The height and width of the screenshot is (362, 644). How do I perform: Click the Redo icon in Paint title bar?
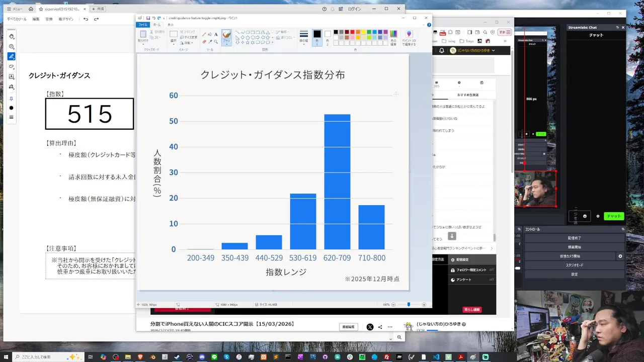click(x=159, y=18)
